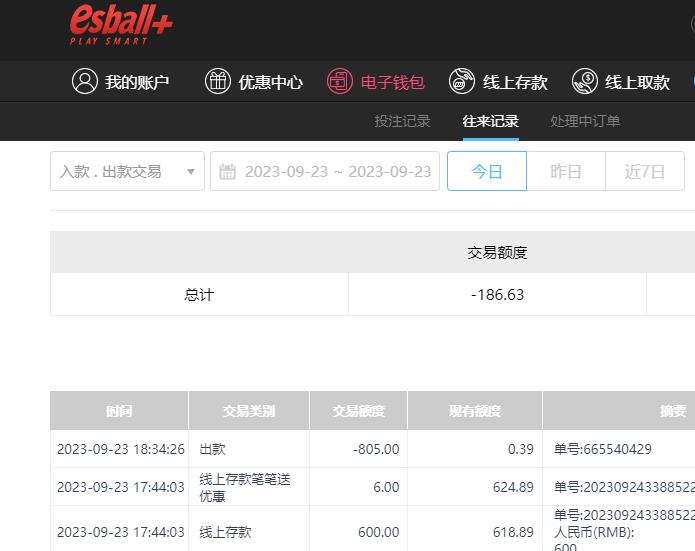Open 电子钱包 menu label
The image size is (695, 551).
[x=393, y=82]
